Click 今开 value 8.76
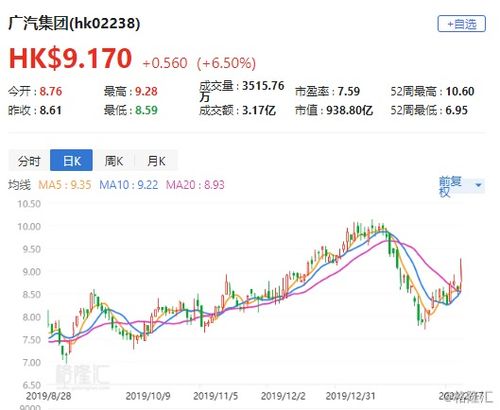 [51, 91]
